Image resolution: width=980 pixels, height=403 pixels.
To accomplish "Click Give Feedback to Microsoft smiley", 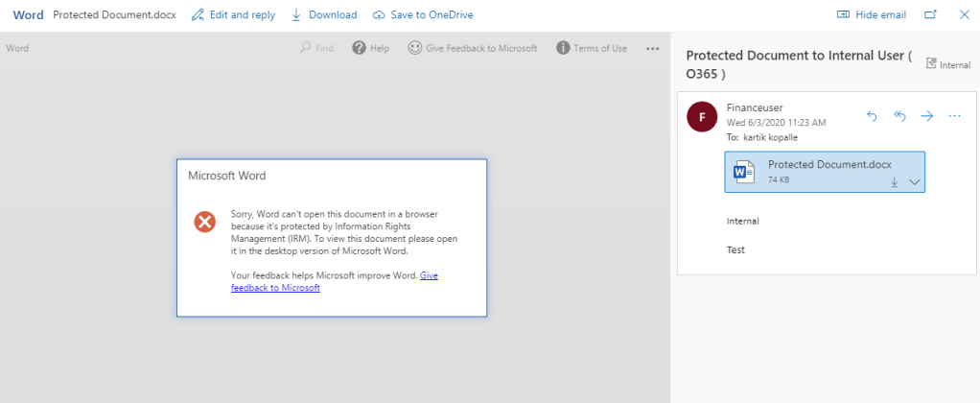I will point(473,48).
